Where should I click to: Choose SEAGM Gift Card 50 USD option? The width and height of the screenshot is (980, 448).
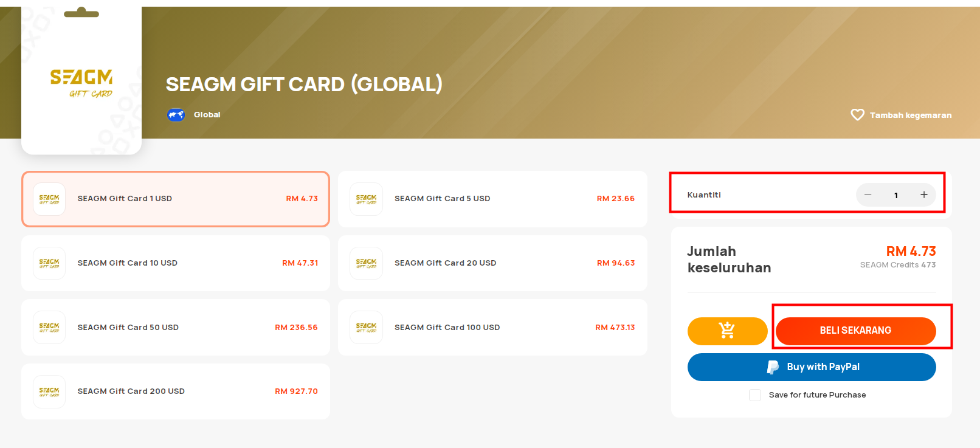point(176,327)
